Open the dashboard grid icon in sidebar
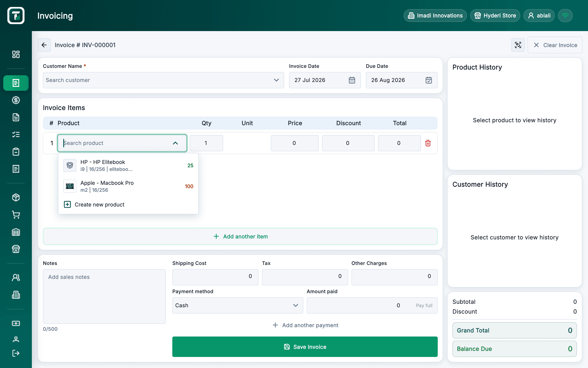Image resolution: width=588 pixels, height=368 pixels. [x=16, y=54]
